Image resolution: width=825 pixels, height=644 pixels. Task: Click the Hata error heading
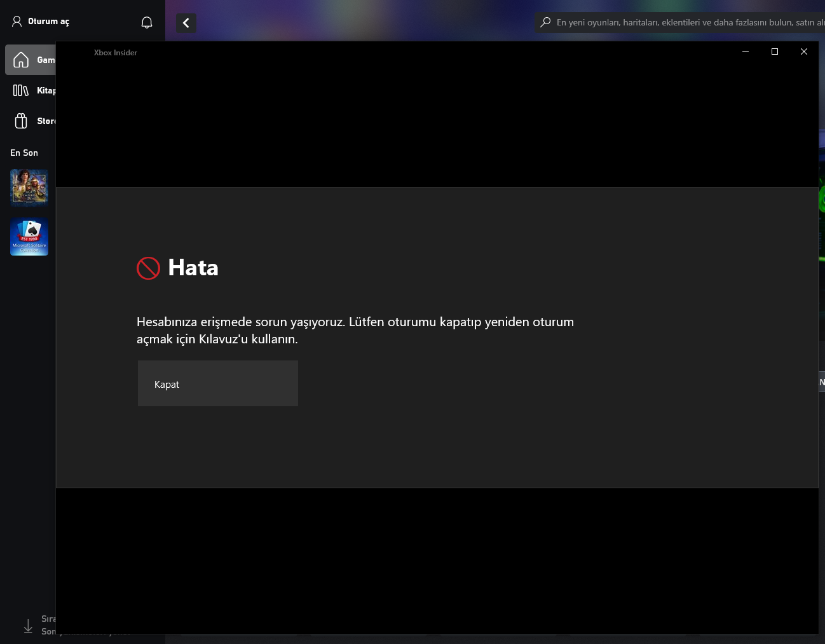[193, 268]
